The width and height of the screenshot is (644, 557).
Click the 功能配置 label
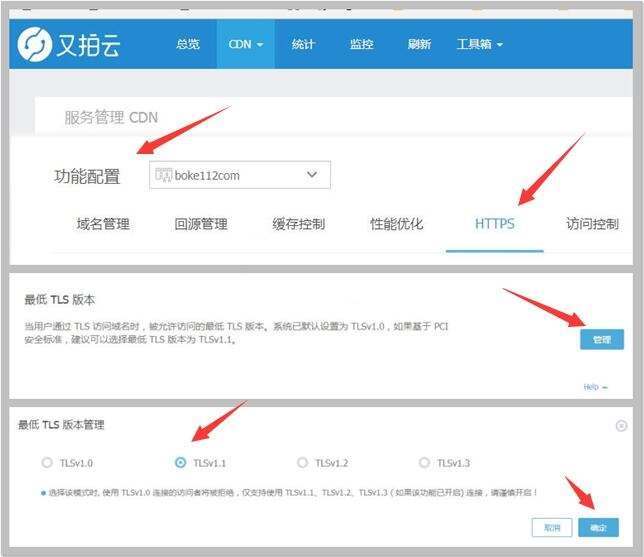(87, 176)
